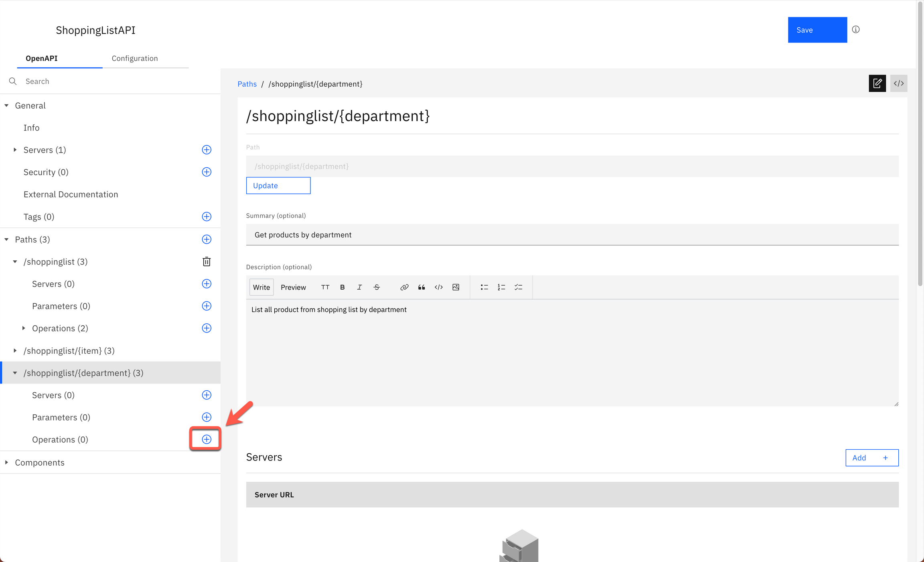
Task: Switch to Preview mode in the description editor
Action: (293, 287)
